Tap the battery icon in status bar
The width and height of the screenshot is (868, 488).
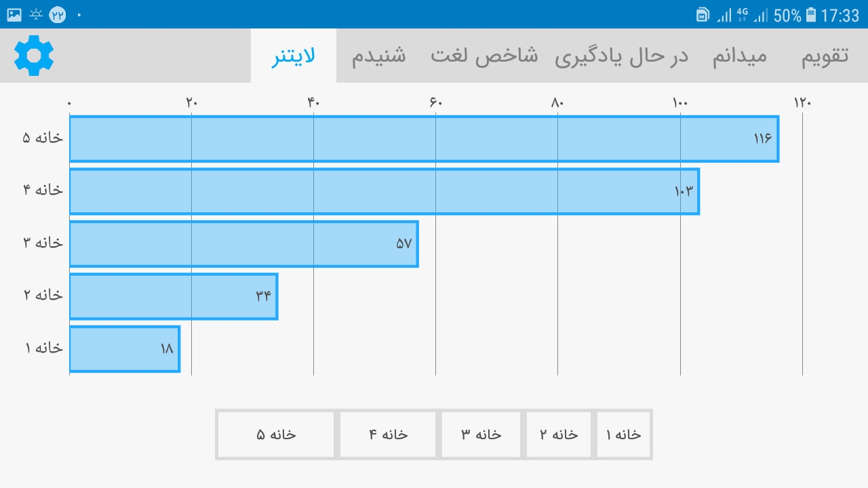click(811, 15)
